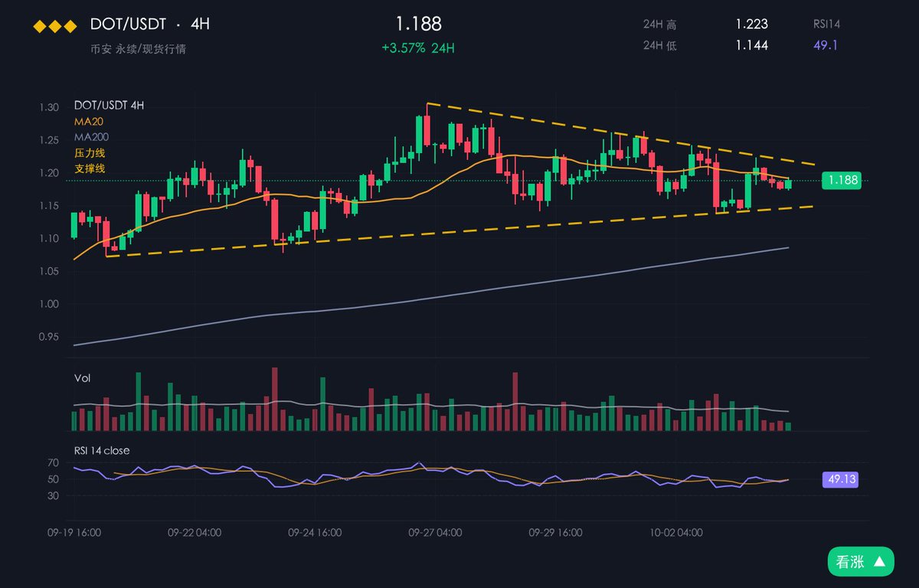
Task: Click the 压力线 legend entry
Action: click(x=89, y=153)
